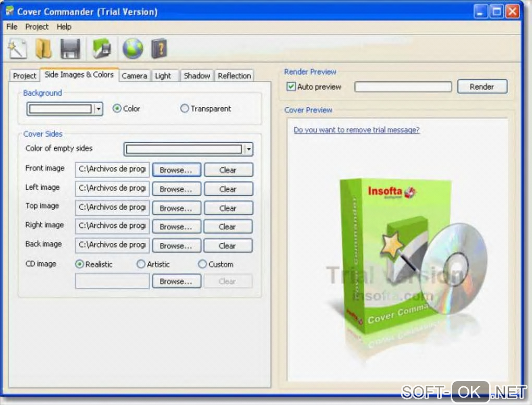The image size is (532, 405).
Task: Click the remove trial message link
Action: (x=357, y=130)
